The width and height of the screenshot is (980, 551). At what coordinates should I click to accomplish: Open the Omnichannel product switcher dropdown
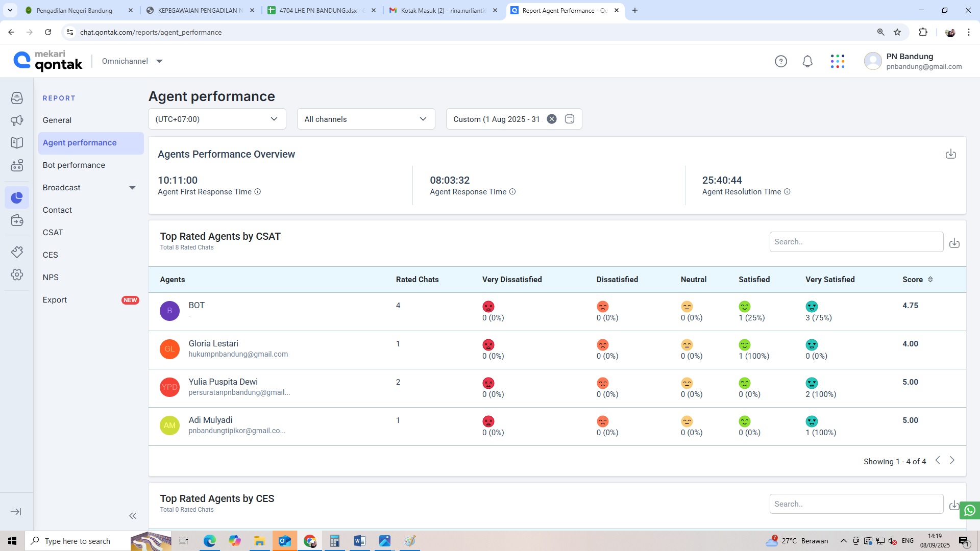coord(159,61)
